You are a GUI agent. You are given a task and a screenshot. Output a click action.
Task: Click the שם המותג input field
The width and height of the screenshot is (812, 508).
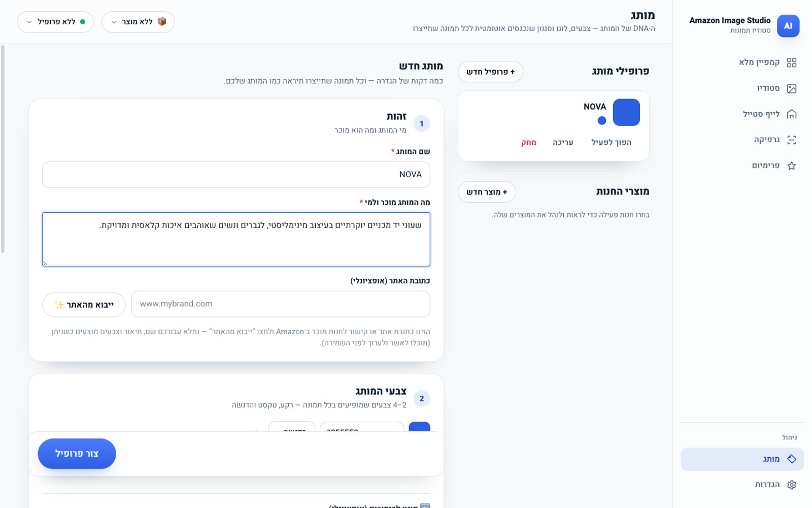click(x=236, y=175)
